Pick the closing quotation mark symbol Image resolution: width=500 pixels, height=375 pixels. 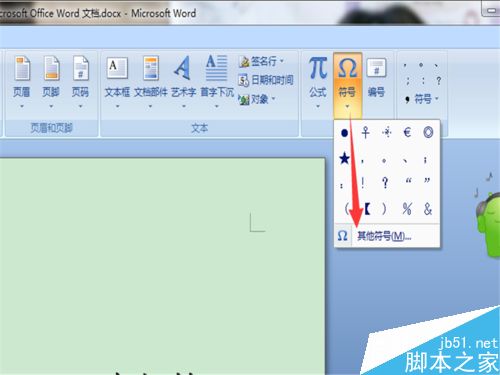tap(427, 181)
